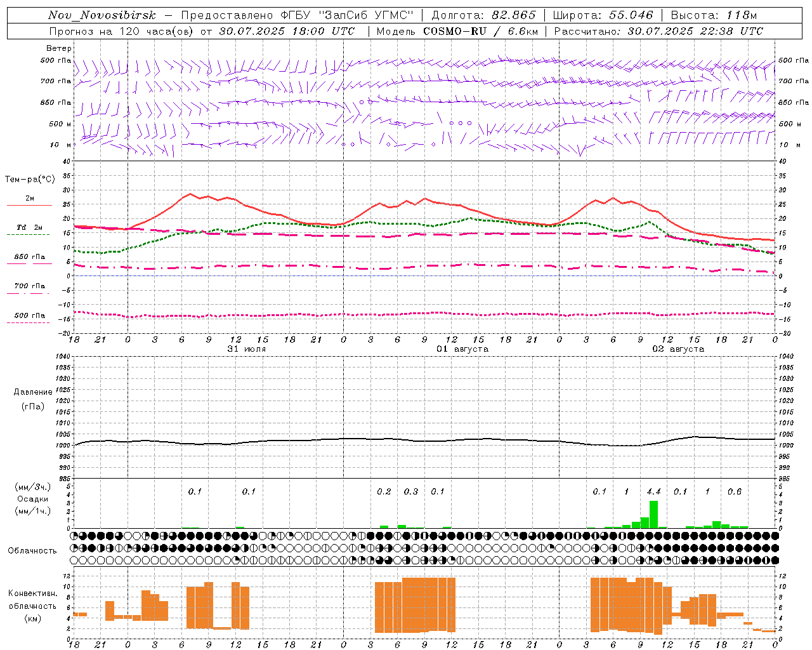This screenshot has width=812, height=650.
Task: Click the Конвективн. облачность label
Action: point(33,600)
